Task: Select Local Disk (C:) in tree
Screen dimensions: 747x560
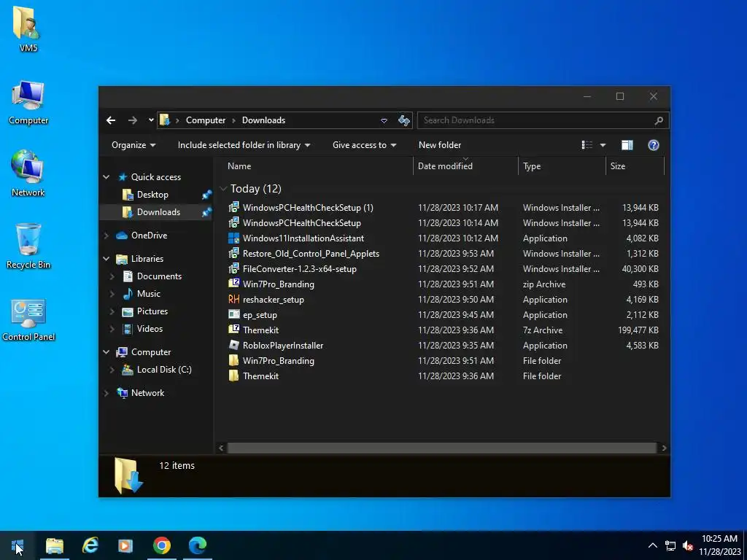Action: 164,370
